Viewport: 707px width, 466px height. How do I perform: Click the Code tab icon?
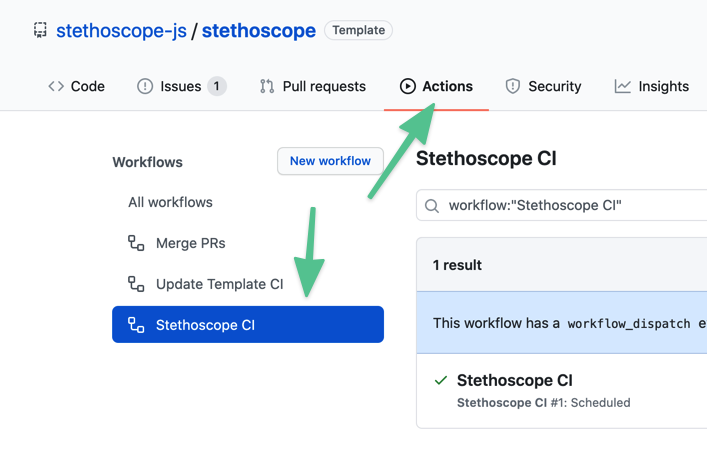tap(56, 87)
